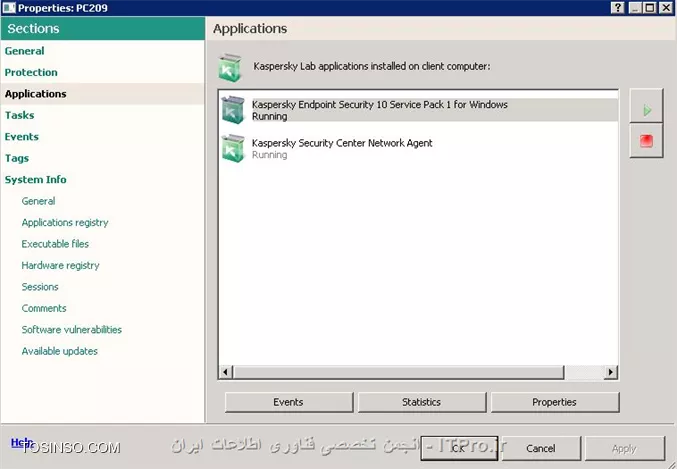677x469 pixels.
Task: Open General under System Info
Action: pyautogui.click(x=38, y=201)
